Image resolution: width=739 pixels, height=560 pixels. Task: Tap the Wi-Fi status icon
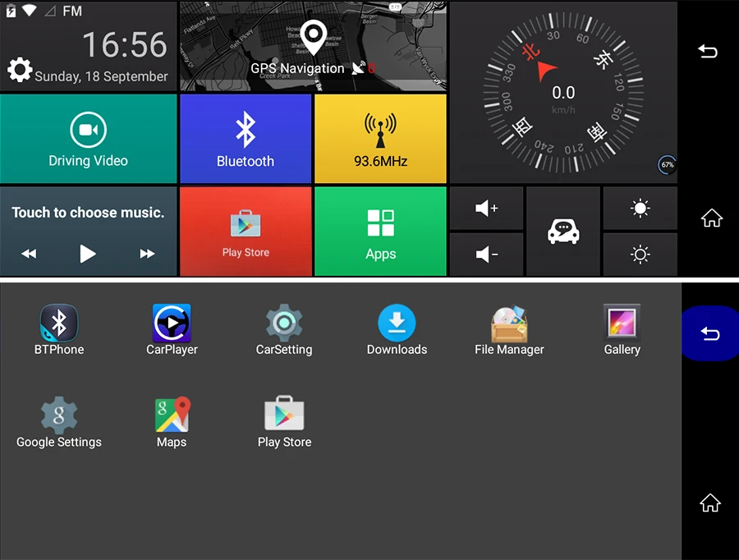pyautogui.click(x=30, y=10)
